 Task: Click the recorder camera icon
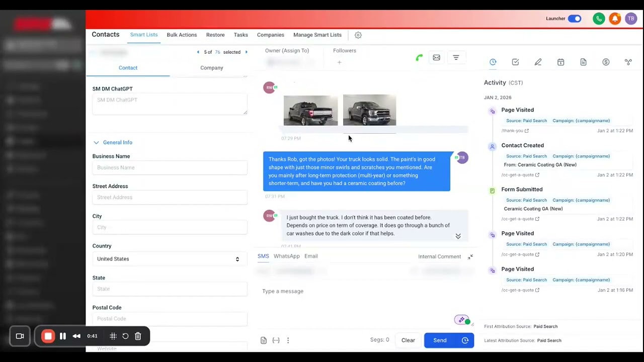(x=20, y=336)
